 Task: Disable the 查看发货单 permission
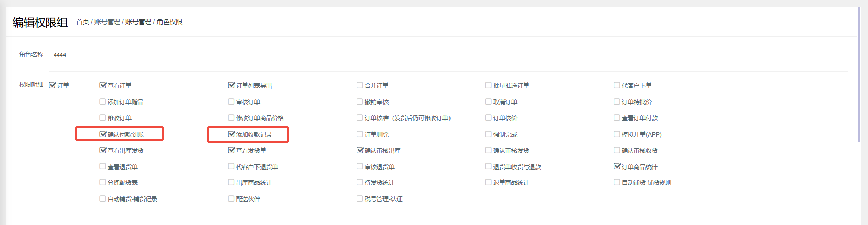[231, 150]
